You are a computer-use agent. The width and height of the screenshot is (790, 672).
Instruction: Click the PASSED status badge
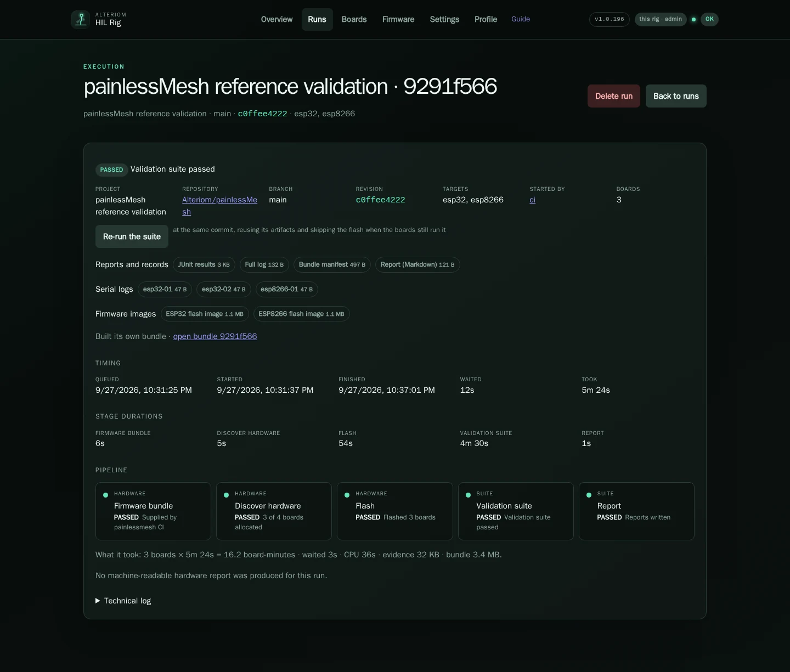point(111,170)
